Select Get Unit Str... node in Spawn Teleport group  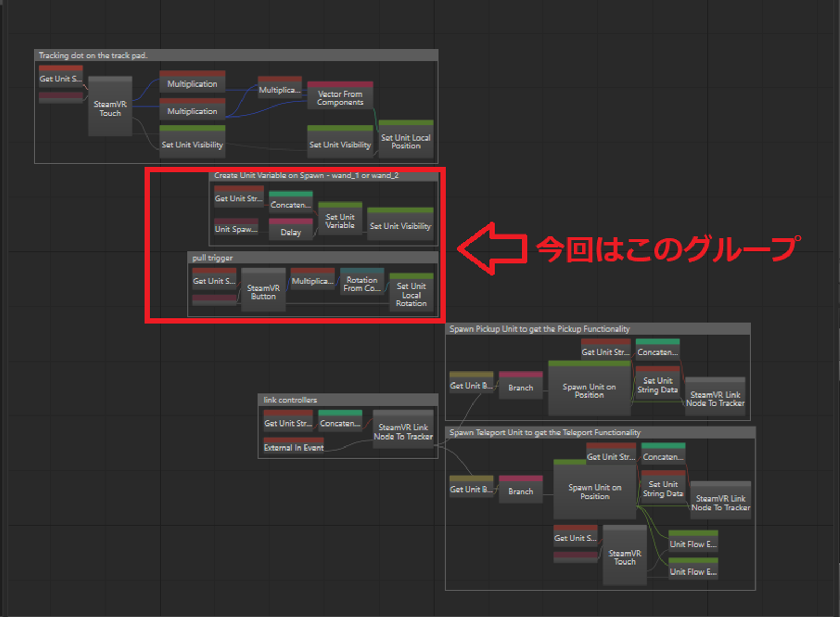611,454
